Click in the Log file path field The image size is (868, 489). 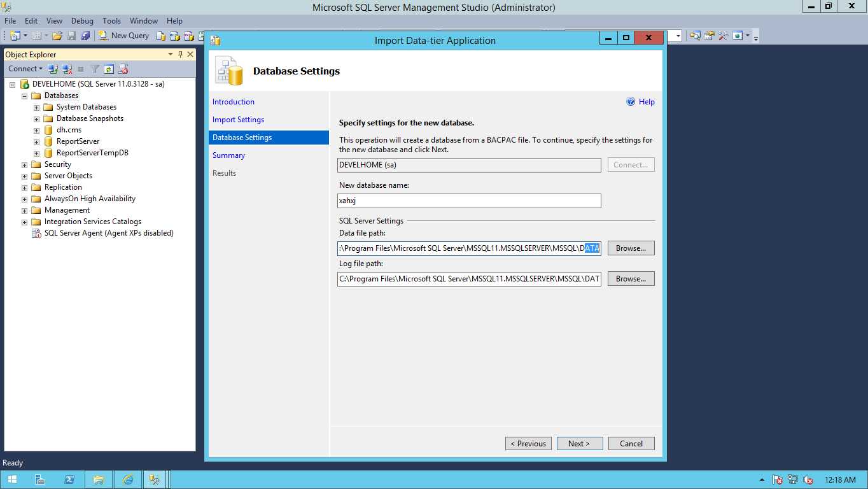469,279
